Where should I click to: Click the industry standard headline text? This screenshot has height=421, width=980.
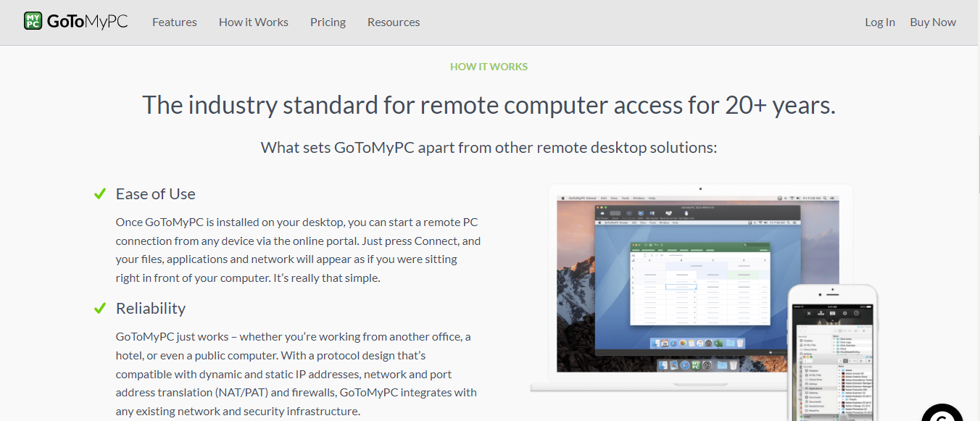pyautogui.click(x=489, y=105)
